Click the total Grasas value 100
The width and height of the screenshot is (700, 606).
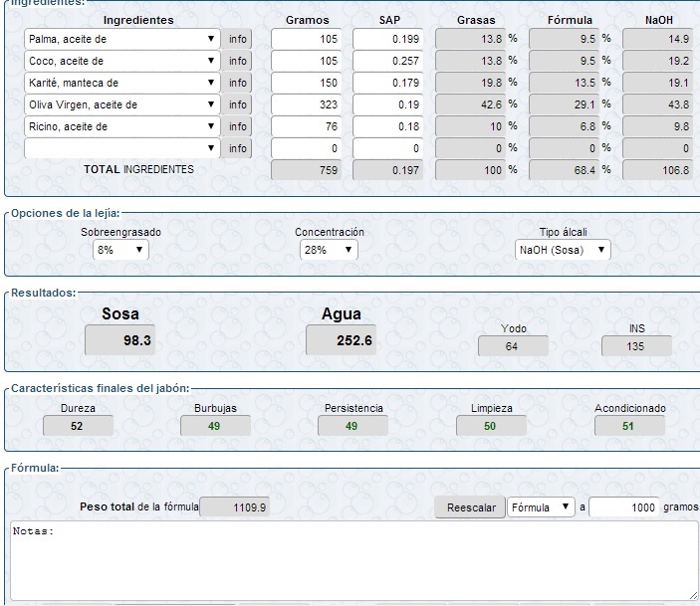click(471, 170)
